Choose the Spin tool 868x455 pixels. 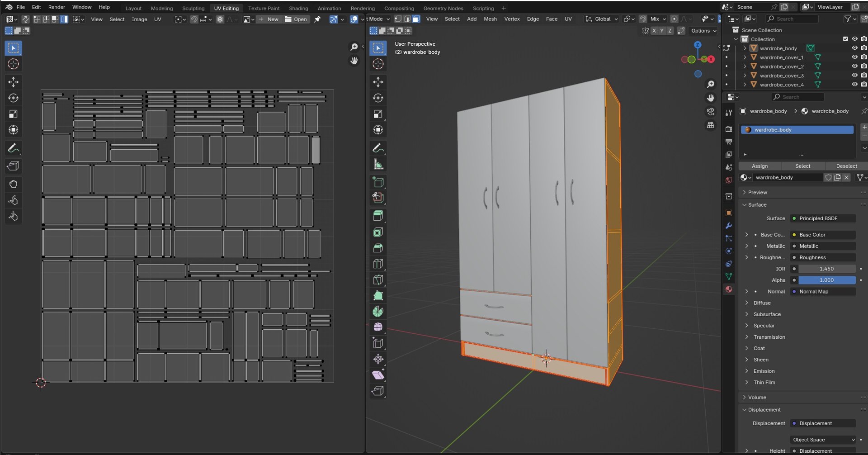[x=378, y=312]
